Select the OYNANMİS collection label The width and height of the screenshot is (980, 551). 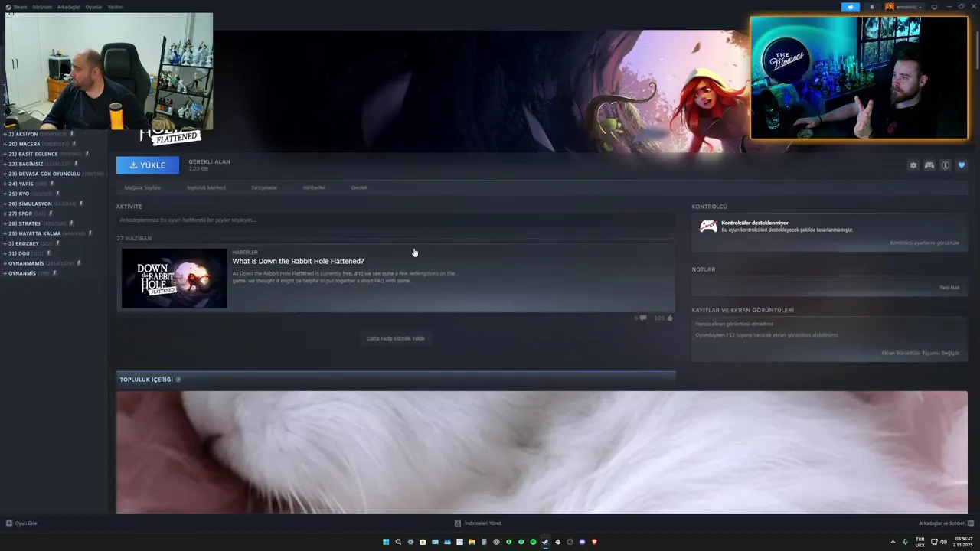click(22, 273)
